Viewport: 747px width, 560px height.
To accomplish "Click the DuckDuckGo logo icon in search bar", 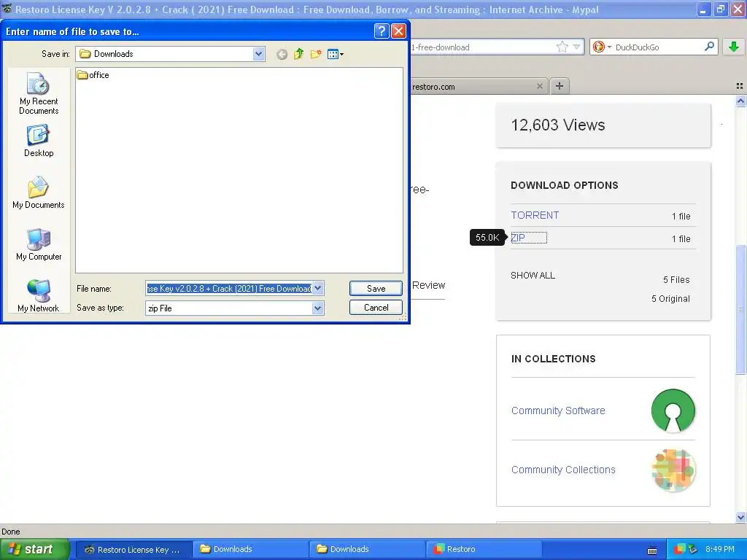I will click(x=599, y=47).
